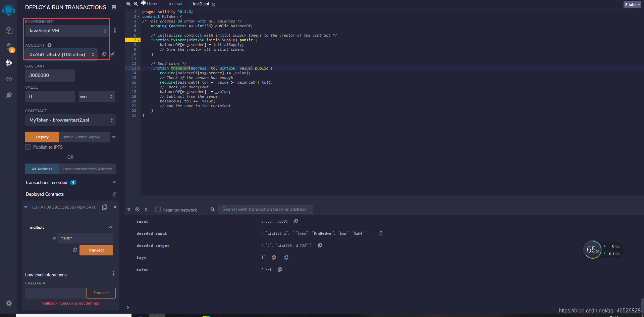
Task: Click the Gas Limit input field
Action: pos(50,75)
